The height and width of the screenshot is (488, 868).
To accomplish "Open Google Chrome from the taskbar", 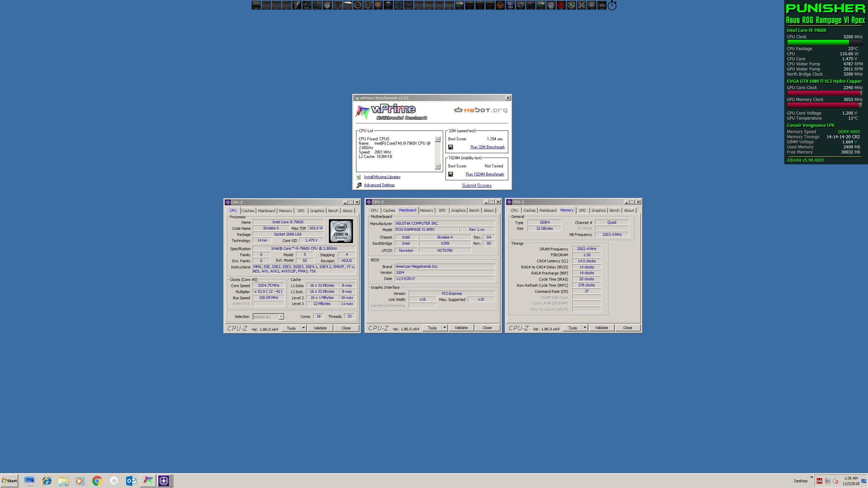I will pyautogui.click(x=97, y=481).
